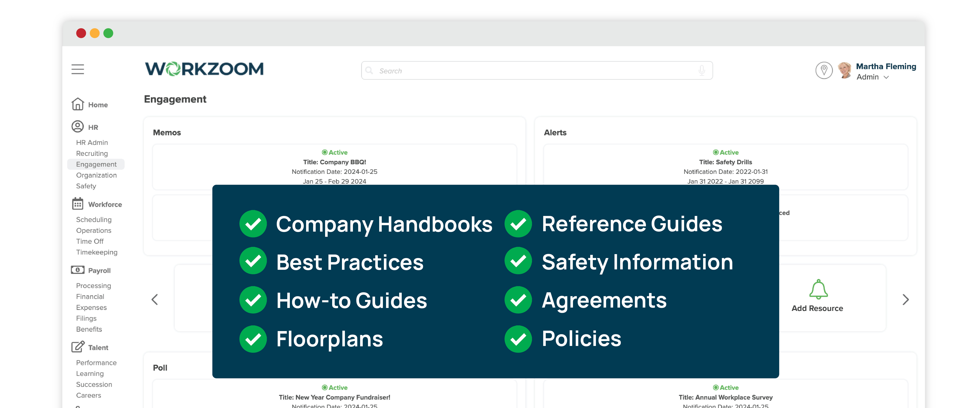Click the Alerts section heading

(x=555, y=133)
